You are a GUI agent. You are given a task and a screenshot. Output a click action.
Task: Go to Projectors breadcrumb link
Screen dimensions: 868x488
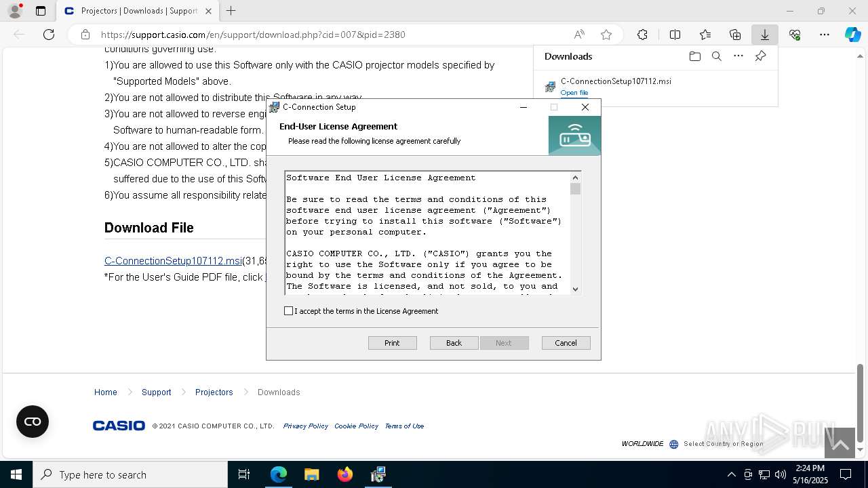tap(214, 392)
